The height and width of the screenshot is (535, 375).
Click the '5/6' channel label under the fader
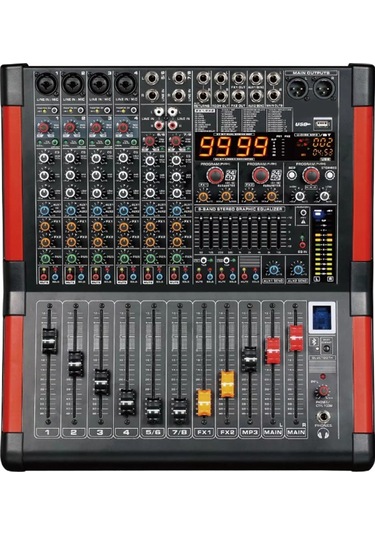point(153,432)
